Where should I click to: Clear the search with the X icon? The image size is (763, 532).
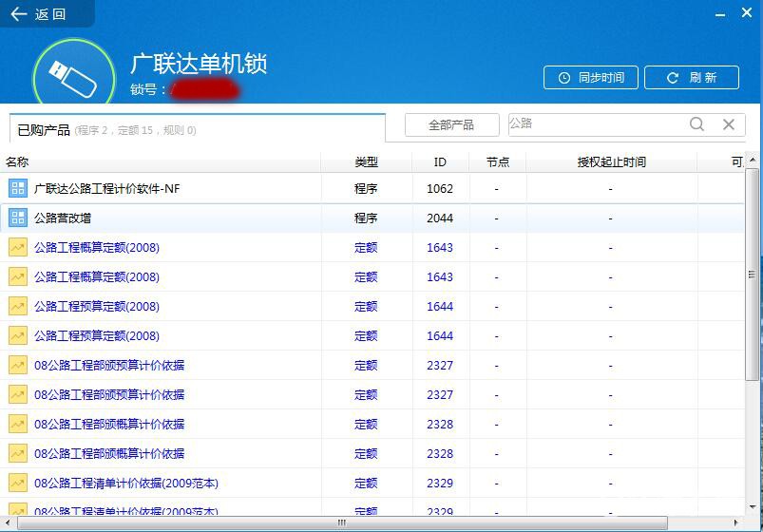pos(729,124)
